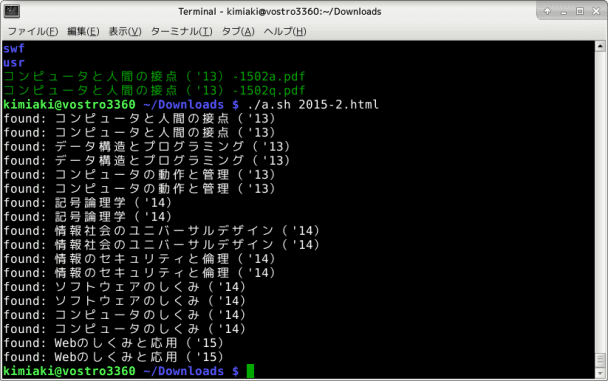
Task: Click the terminal app icon in title bar
Action: pos(12,11)
